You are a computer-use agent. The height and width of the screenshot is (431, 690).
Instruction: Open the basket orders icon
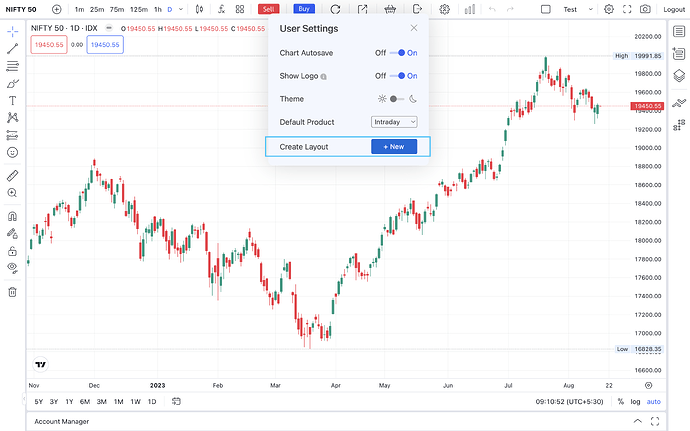[390, 9]
